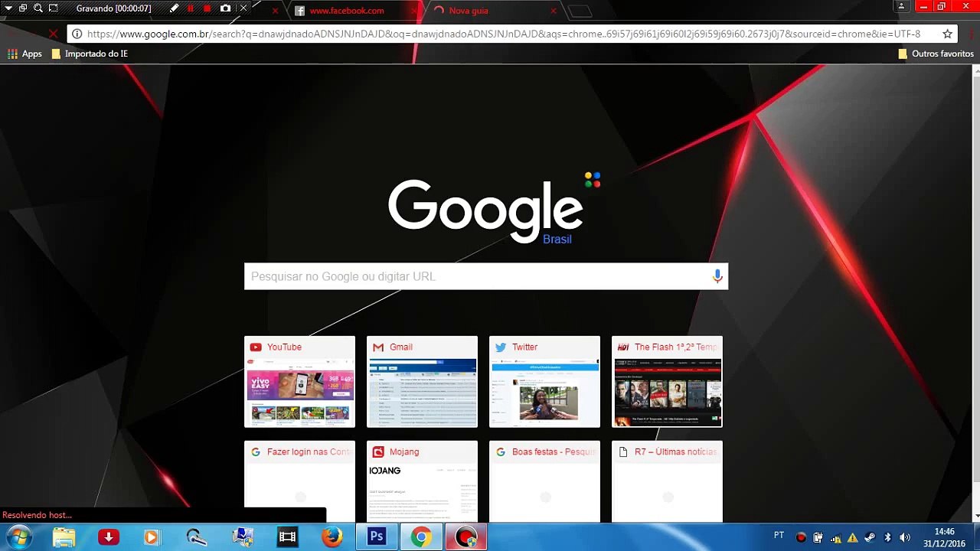Select the recorder pencil draw tool
The height and width of the screenshot is (551, 980).
174,8
